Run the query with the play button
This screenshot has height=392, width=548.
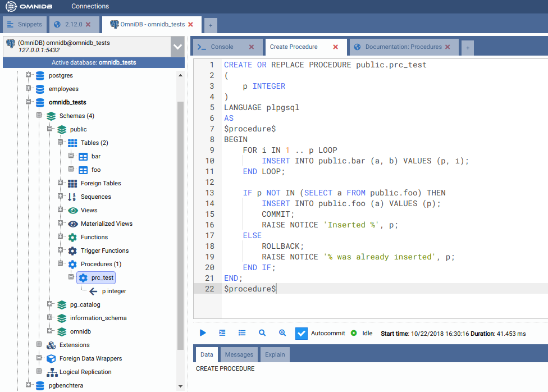203,333
